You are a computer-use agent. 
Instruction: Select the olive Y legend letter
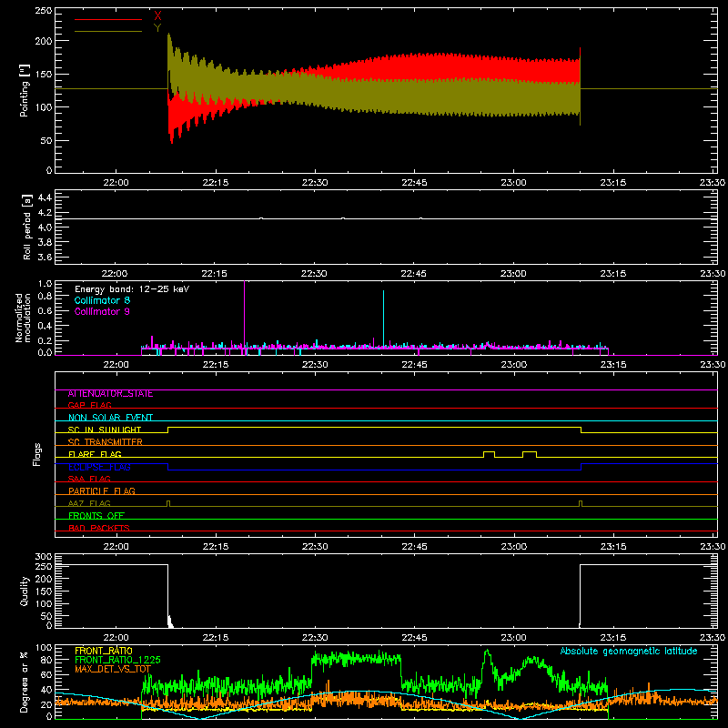[x=157, y=27]
